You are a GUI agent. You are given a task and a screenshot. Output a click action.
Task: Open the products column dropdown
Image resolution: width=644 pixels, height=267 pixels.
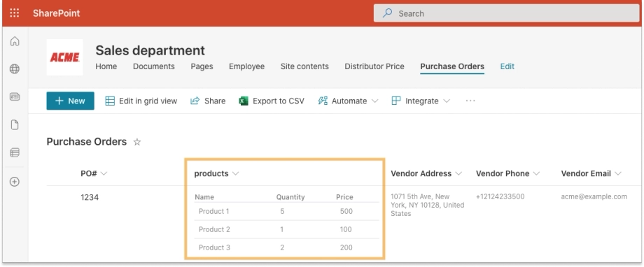pos(235,174)
